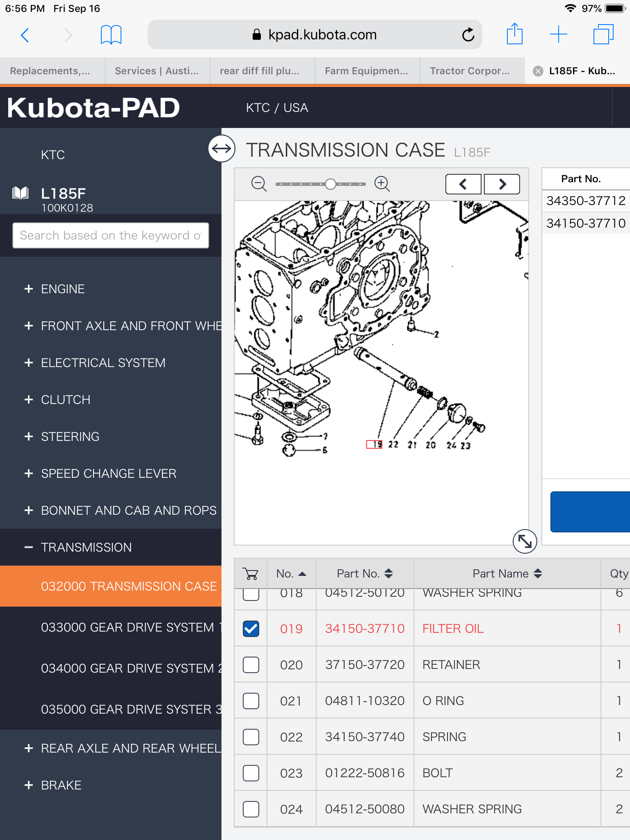Select 032000 TRANSMISSION CASE section
The height and width of the screenshot is (840, 630).
(x=111, y=586)
